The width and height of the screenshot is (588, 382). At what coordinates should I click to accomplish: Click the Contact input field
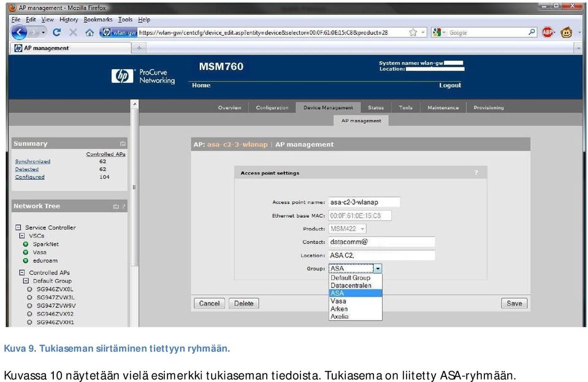[x=382, y=242]
